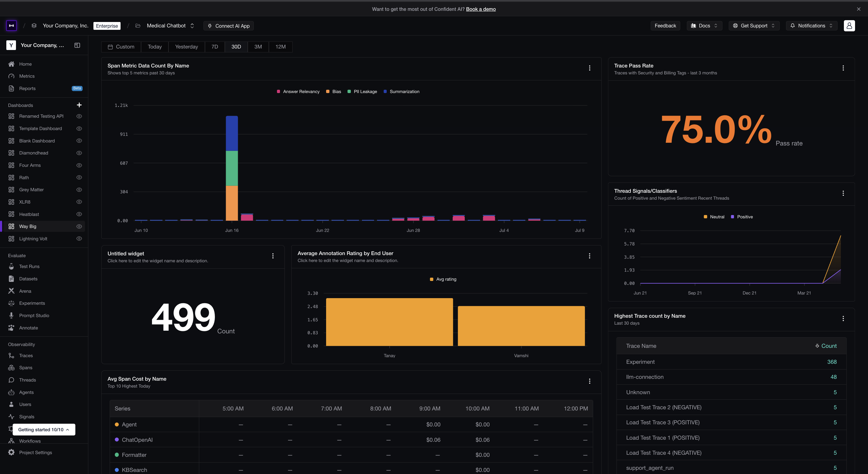Toggle visibility of Way Big dashboard
This screenshot has height=474, width=868.
click(79, 226)
